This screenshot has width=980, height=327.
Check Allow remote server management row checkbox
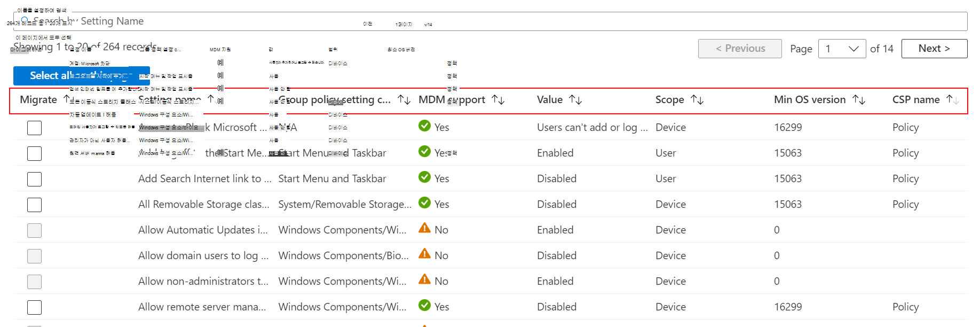click(34, 307)
